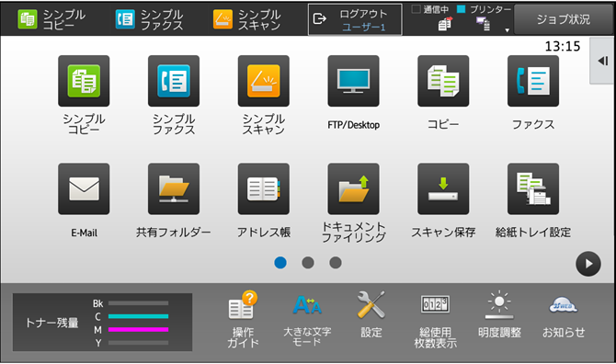Select top bar シンプルコピー shortcut
The width and height of the screenshot is (616, 364).
pos(51,19)
